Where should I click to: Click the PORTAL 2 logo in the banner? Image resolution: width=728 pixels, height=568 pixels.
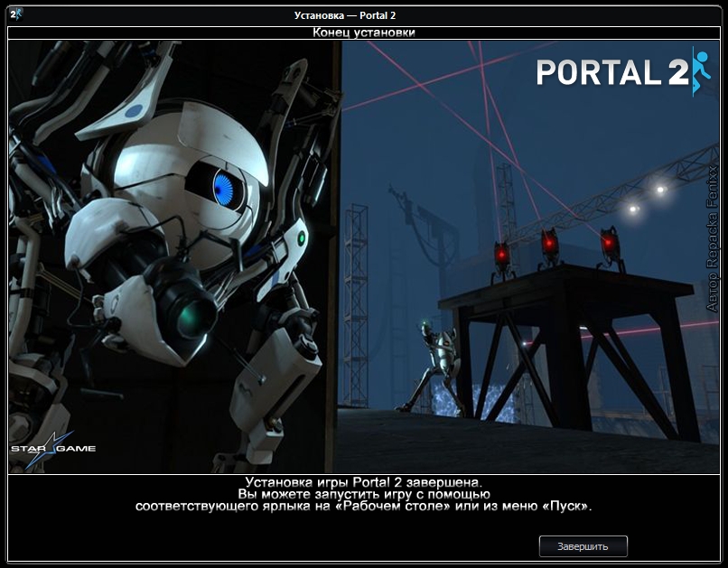[x=623, y=72]
